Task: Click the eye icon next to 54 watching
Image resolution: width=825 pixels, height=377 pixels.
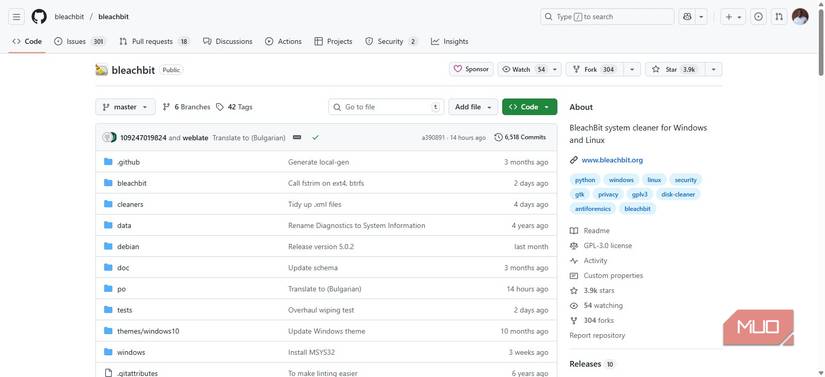Action: click(x=574, y=305)
